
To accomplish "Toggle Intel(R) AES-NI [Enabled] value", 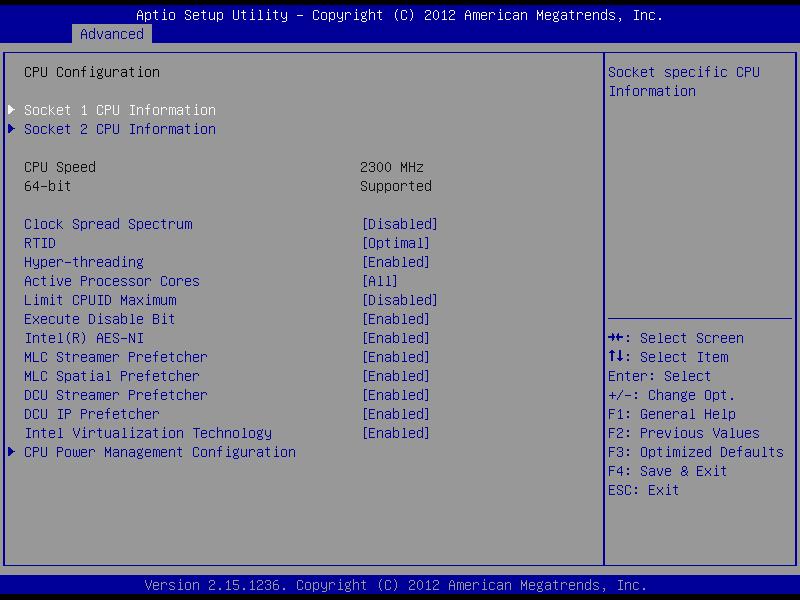I will tap(396, 338).
